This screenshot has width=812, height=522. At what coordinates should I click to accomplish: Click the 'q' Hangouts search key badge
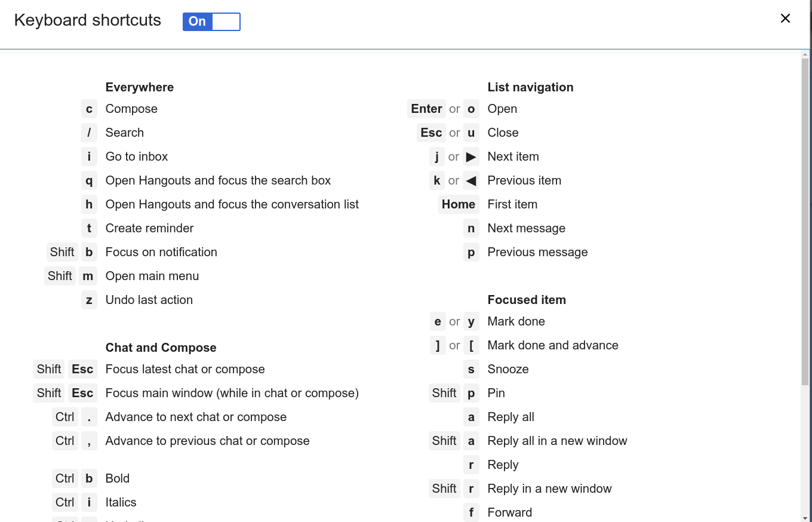(x=89, y=180)
